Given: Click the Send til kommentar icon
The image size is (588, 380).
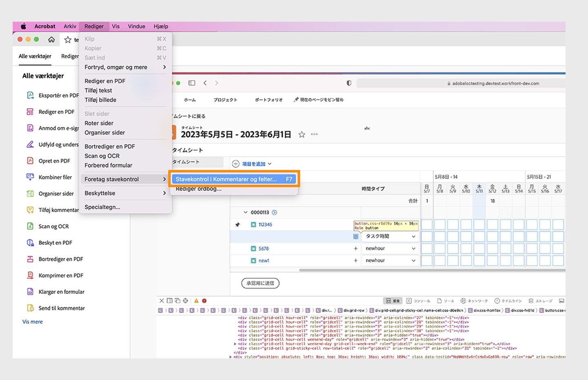Looking at the screenshot, I should (x=30, y=308).
